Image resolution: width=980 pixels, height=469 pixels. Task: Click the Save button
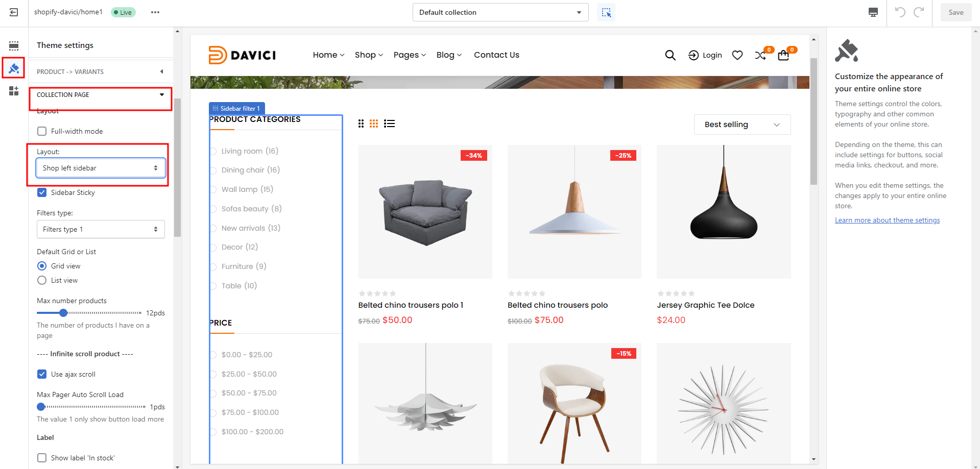955,12
